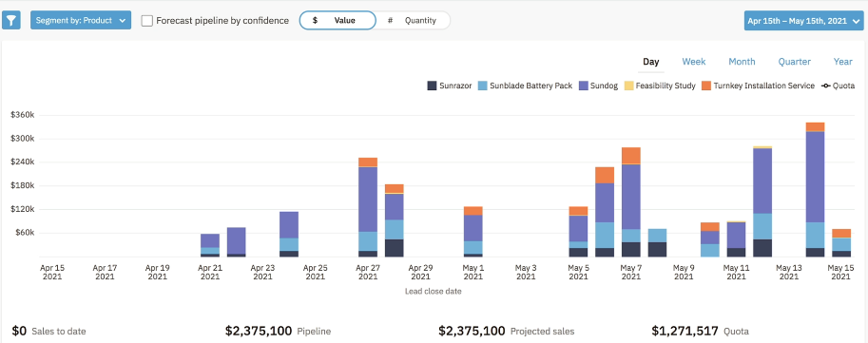868x343 pixels.
Task: Click the $2,375,100 Pipeline value
Action: click(x=259, y=331)
